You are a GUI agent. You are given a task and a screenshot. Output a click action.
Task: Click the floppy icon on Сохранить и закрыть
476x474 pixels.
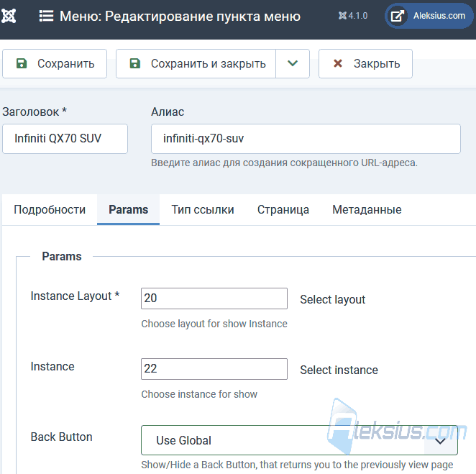[134, 63]
